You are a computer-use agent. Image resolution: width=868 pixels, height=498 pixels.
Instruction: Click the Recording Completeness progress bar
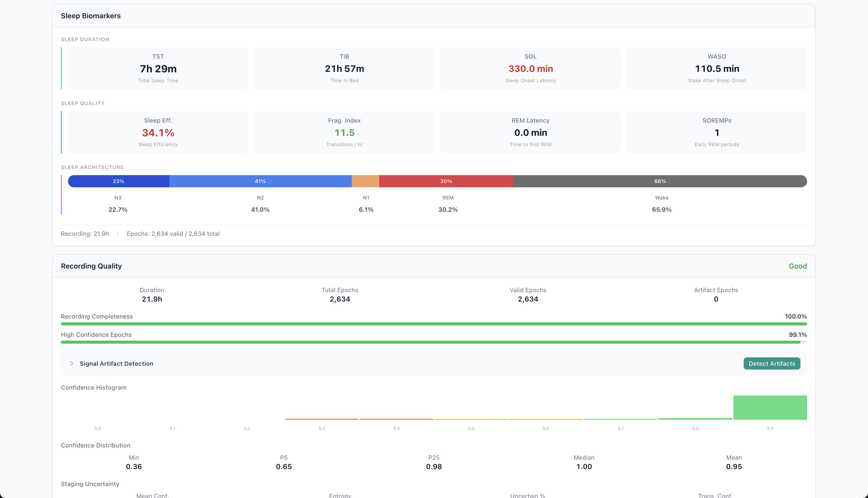(434, 324)
